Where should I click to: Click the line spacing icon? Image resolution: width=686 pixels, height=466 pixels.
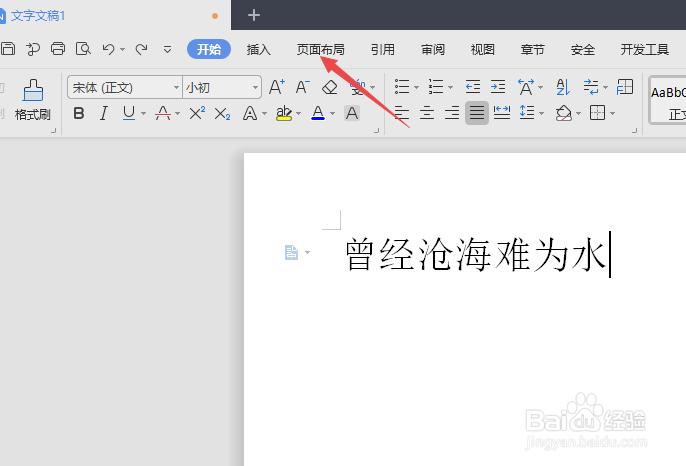click(x=527, y=113)
